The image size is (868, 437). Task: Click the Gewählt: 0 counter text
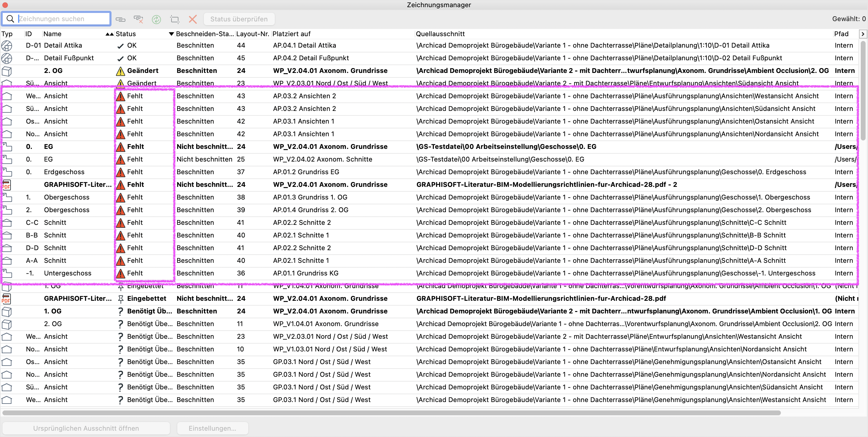848,19
